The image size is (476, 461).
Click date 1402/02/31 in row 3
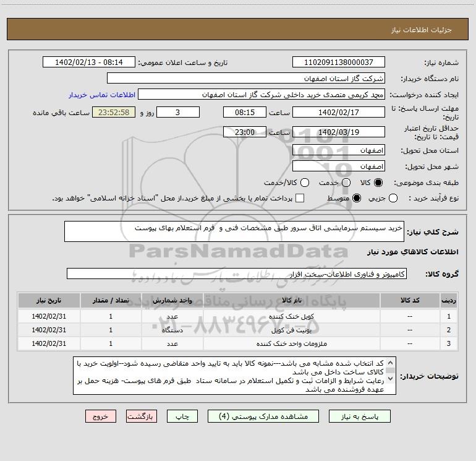(x=49, y=343)
